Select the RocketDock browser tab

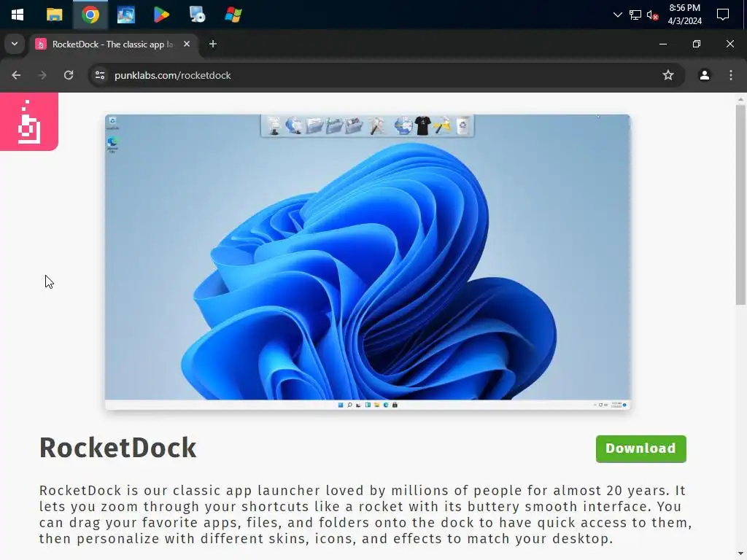112,44
